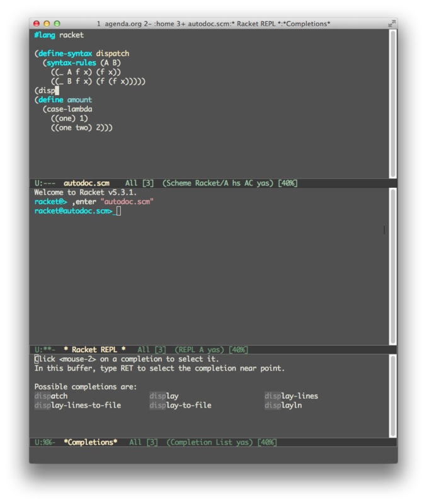The width and height of the screenshot is (427, 504).
Task: Click 'Possible completions are:' text
Action: (86, 387)
